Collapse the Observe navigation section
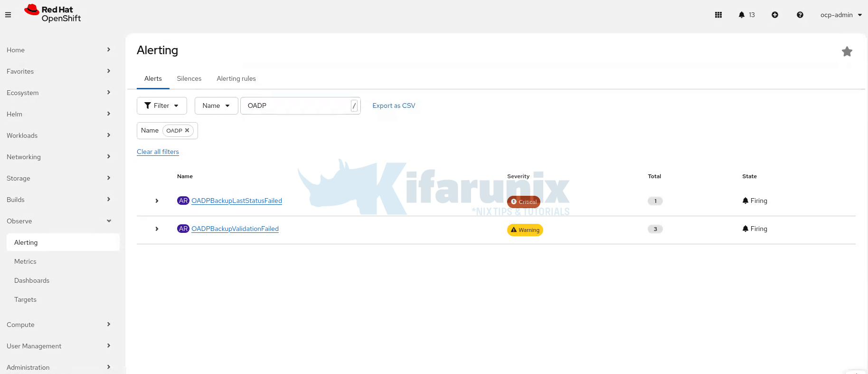This screenshot has width=868, height=374. coord(59,221)
